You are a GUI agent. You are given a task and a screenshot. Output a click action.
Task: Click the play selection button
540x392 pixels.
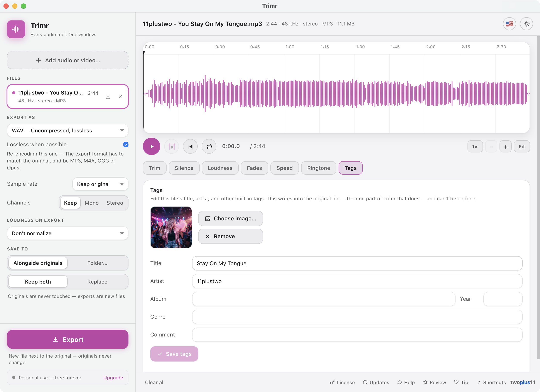click(x=171, y=147)
